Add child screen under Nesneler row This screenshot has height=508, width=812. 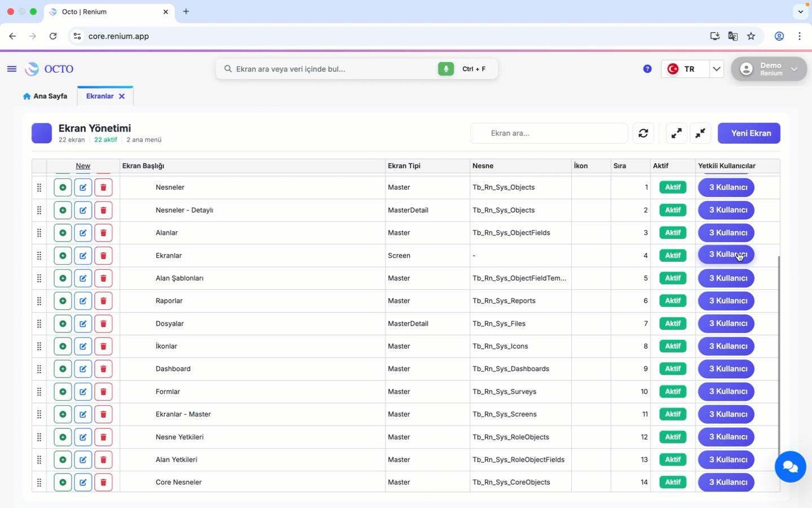click(63, 187)
